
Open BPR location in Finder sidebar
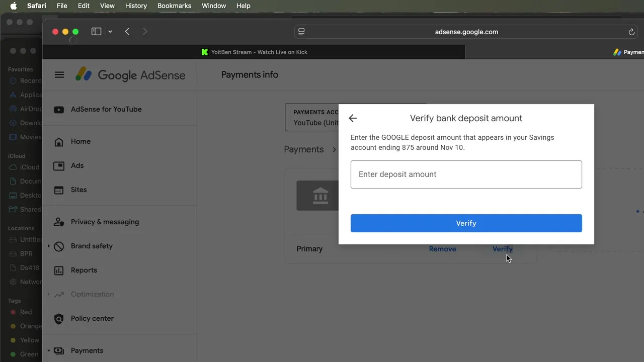pos(21,254)
